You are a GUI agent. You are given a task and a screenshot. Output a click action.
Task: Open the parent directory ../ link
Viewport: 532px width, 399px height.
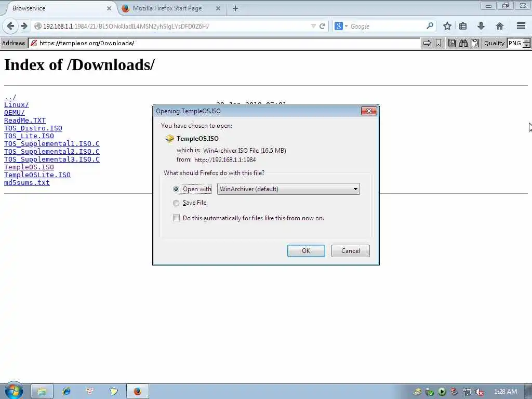10,97
